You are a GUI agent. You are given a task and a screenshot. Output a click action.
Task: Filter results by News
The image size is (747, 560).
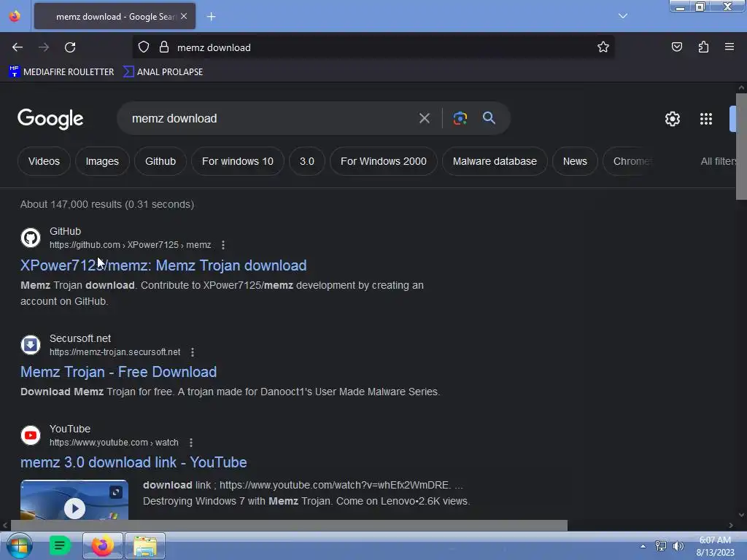pos(575,161)
